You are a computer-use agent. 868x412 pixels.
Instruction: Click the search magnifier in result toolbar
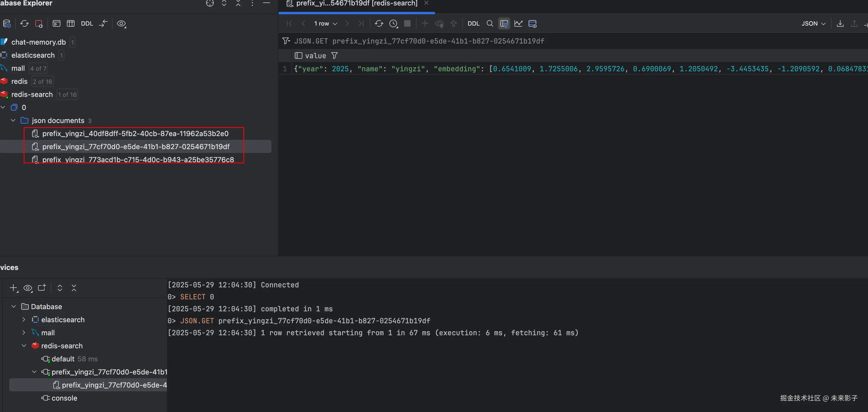click(490, 24)
